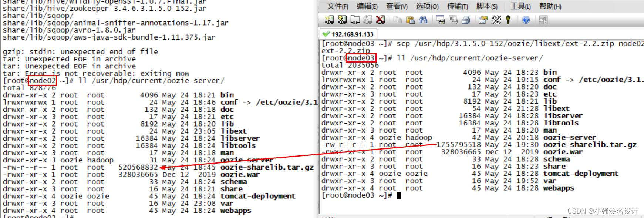The width and height of the screenshot is (644, 218).
Task: Open the 传输(T) menu
Action: (x=458, y=6)
